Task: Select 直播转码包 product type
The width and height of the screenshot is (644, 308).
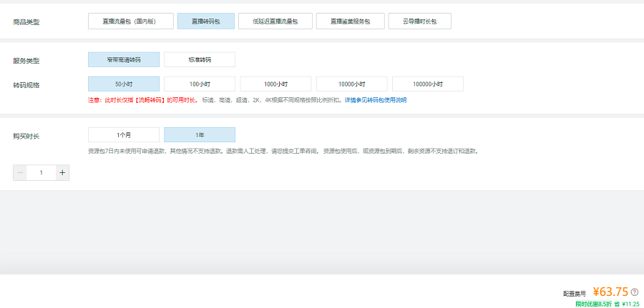Action: tap(206, 21)
